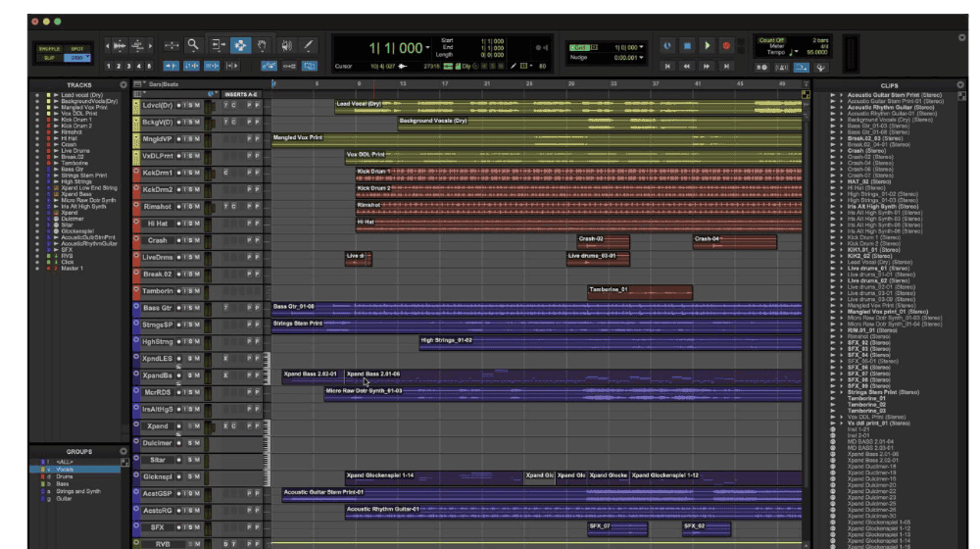Select Spot edit mode
The height and width of the screenshot is (549, 980).
tap(76, 48)
